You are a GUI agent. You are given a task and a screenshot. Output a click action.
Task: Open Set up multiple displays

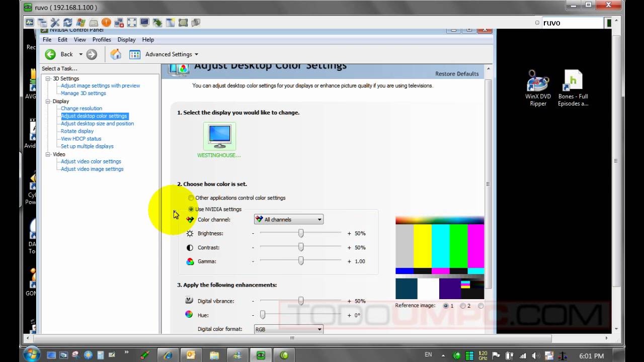tap(88, 146)
